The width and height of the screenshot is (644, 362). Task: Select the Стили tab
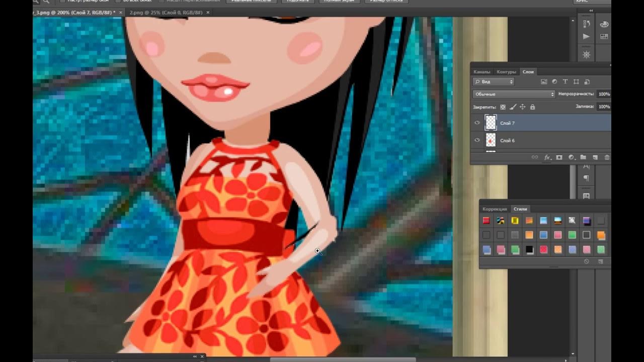pyautogui.click(x=520, y=209)
